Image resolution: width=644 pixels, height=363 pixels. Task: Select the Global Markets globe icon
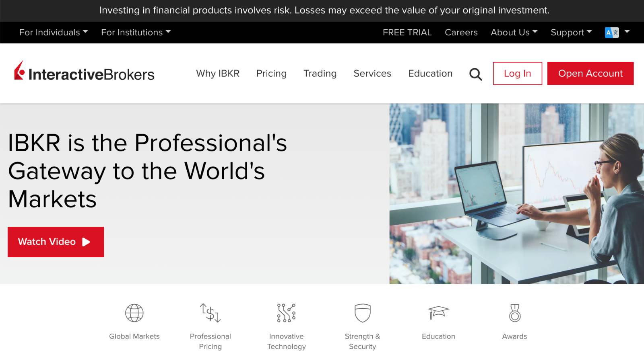(x=134, y=313)
